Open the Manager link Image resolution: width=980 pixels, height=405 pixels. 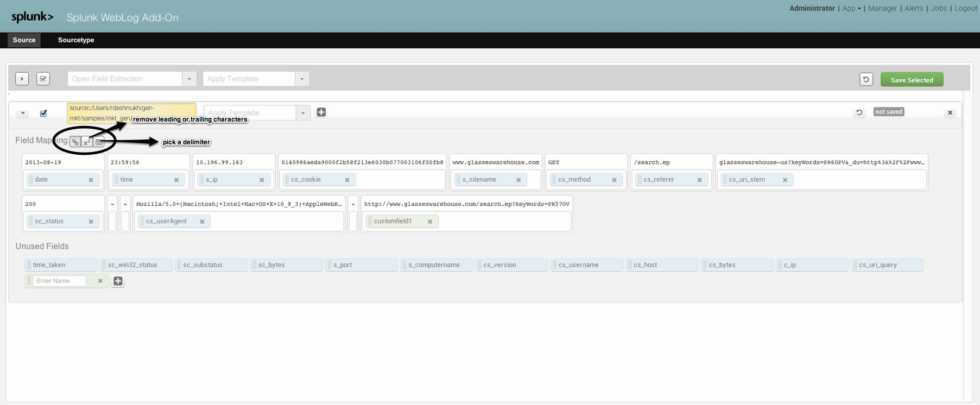[882, 8]
